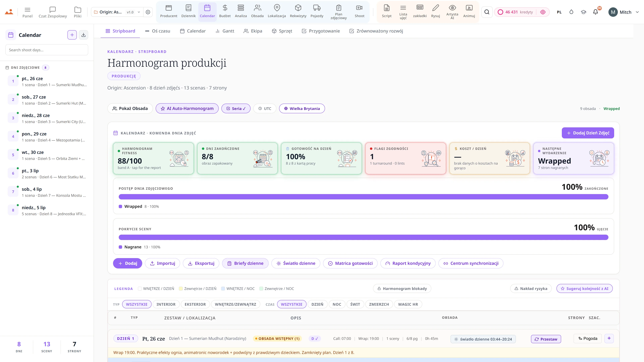This screenshot has width=644, height=362.
Task: Open the Shoot camera icon
Action: (x=359, y=8)
